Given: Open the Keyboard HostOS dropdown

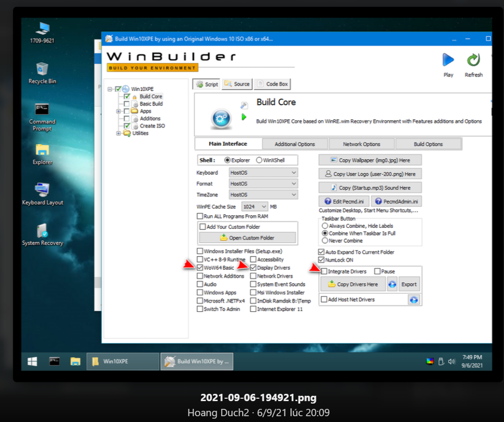Looking at the screenshot, I should pyautogui.click(x=263, y=172).
